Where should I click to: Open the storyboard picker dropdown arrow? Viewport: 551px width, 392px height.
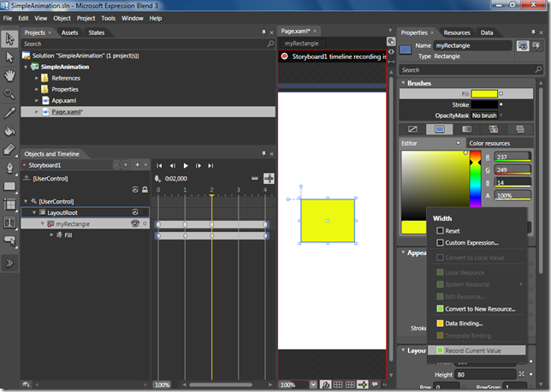tap(116, 164)
